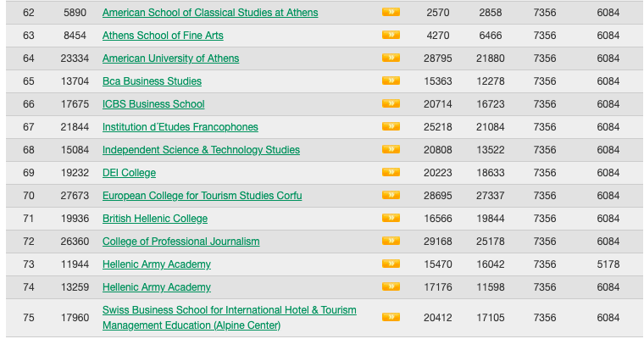Open European College for Tourism Studies Corfu link
Screen dimensions: 644x339
point(202,196)
